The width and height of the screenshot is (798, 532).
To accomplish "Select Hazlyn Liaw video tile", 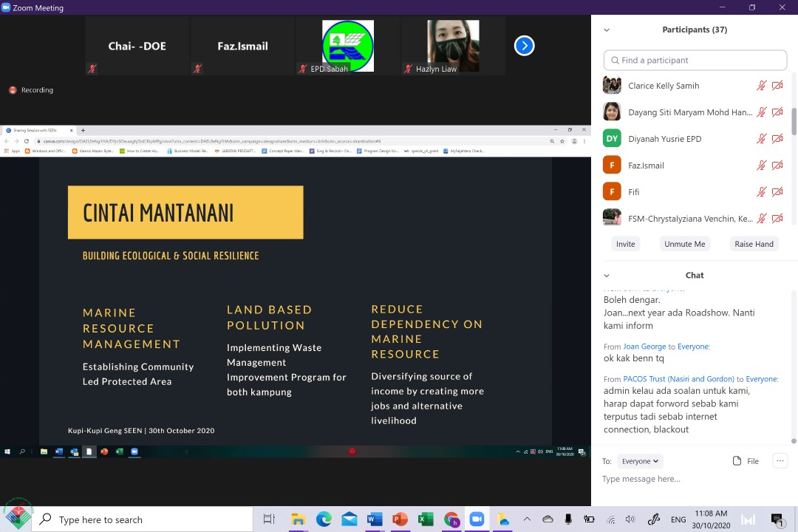I will (x=453, y=46).
